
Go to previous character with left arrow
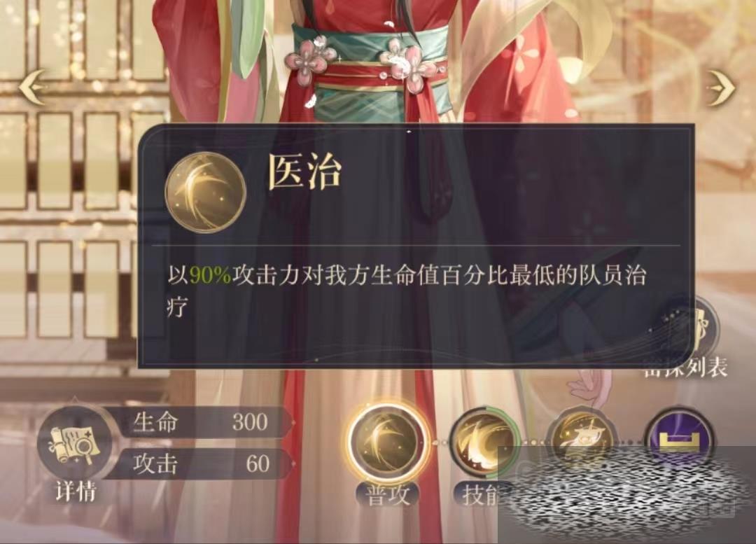coord(34,87)
